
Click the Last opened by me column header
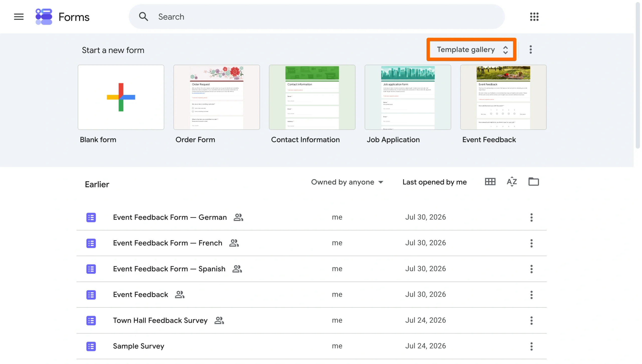click(x=434, y=182)
